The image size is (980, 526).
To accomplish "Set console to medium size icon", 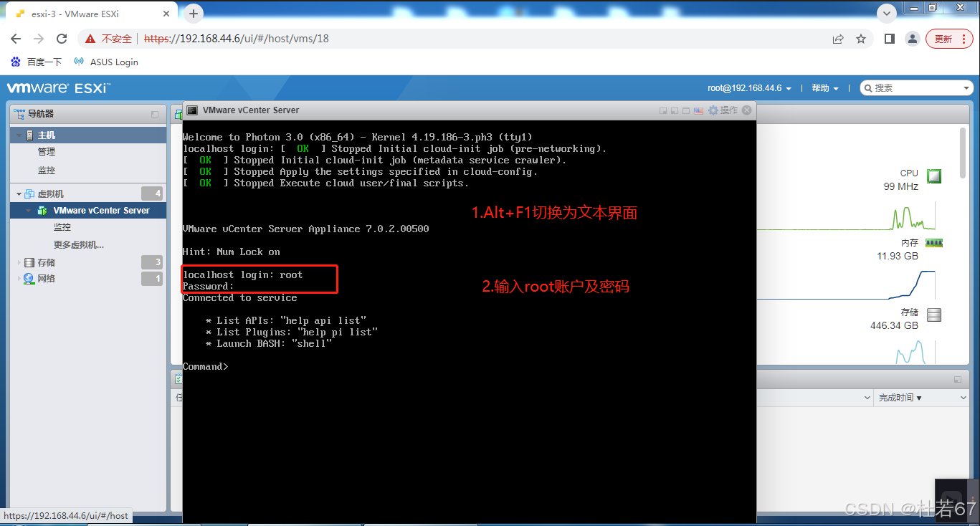I will coord(675,110).
